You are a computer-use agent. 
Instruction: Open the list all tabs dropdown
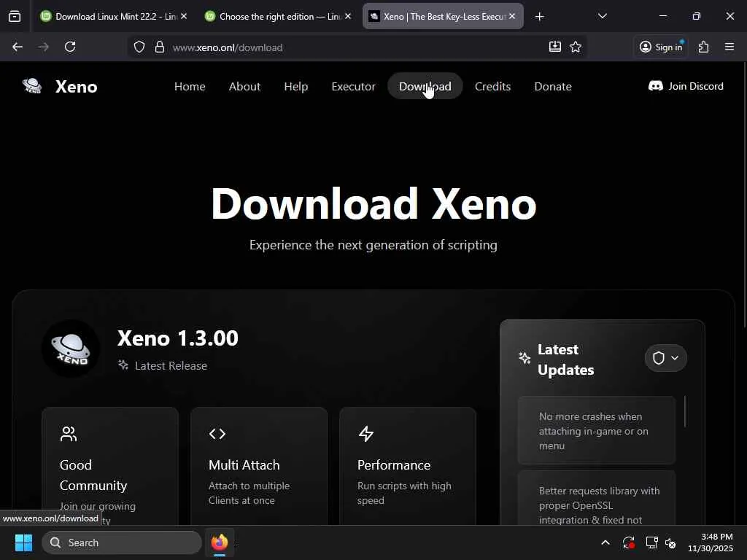coord(602,17)
